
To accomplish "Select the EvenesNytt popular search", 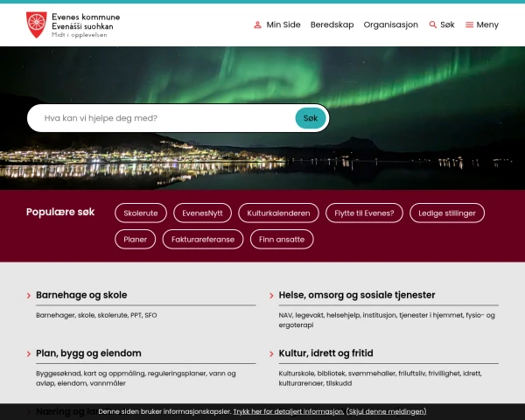I will (x=203, y=213).
